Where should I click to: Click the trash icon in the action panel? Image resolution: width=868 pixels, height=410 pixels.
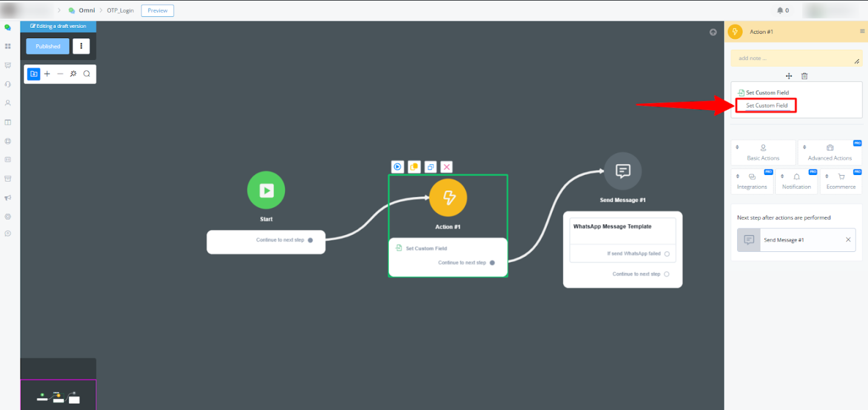point(804,76)
